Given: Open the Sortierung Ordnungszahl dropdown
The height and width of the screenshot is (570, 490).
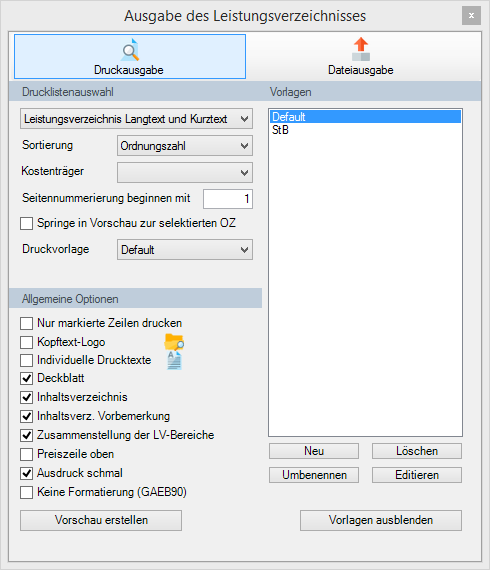Looking at the screenshot, I should 185,146.
